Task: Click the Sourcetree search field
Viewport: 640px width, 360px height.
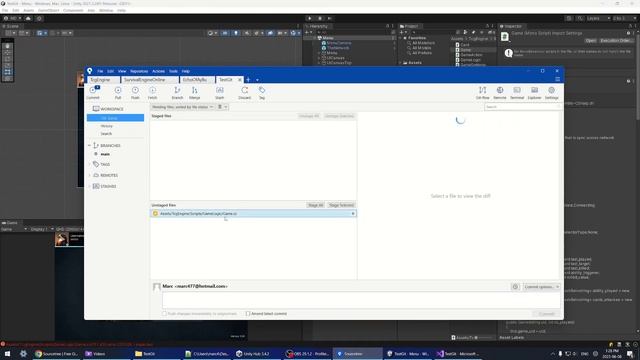Action: [522, 107]
